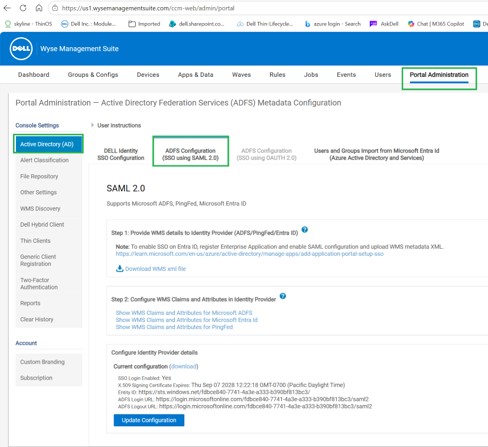Select DELL Identity SSO Configuration tab
This screenshot has height=447, width=488.
121,154
